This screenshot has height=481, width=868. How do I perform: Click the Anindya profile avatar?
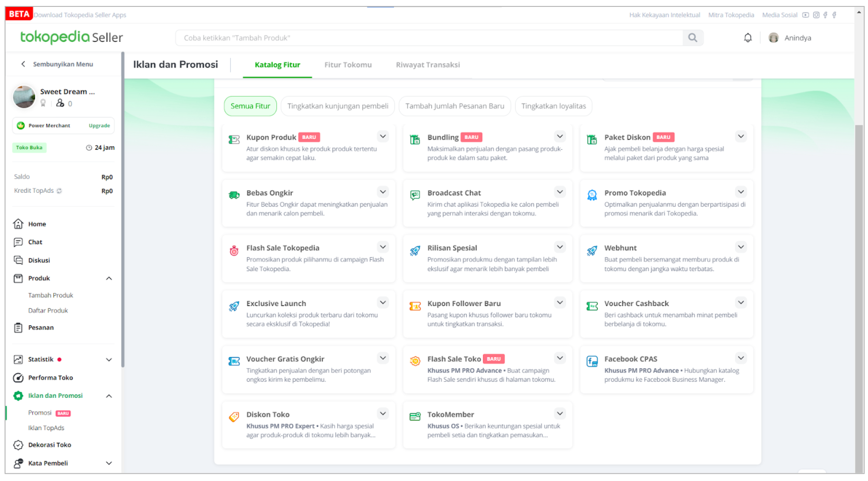point(773,38)
